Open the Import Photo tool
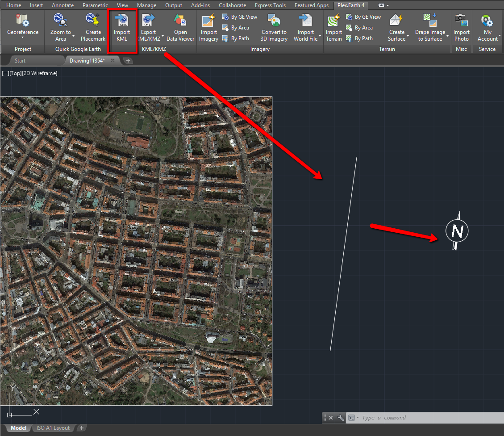The height and width of the screenshot is (436, 504). point(461,28)
